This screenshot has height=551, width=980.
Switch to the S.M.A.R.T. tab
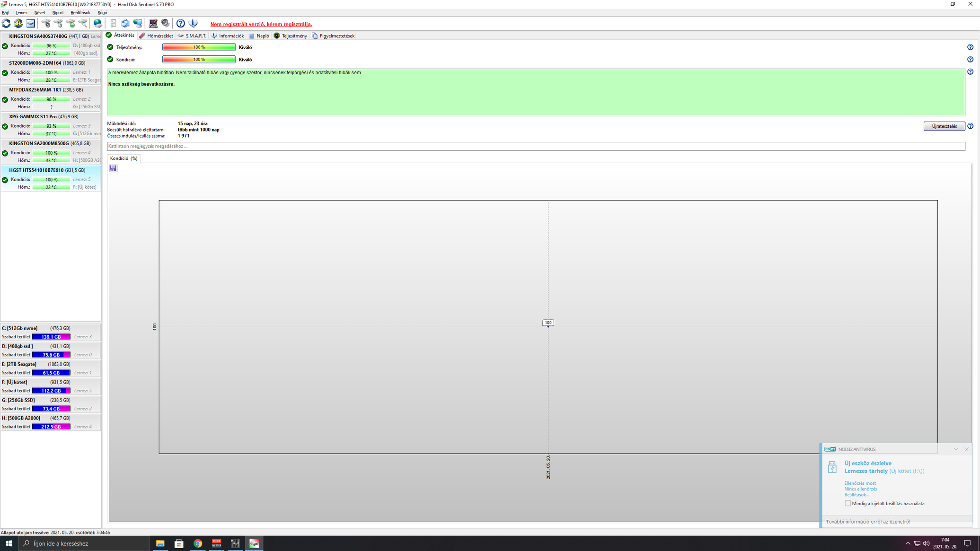click(x=192, y=36)
